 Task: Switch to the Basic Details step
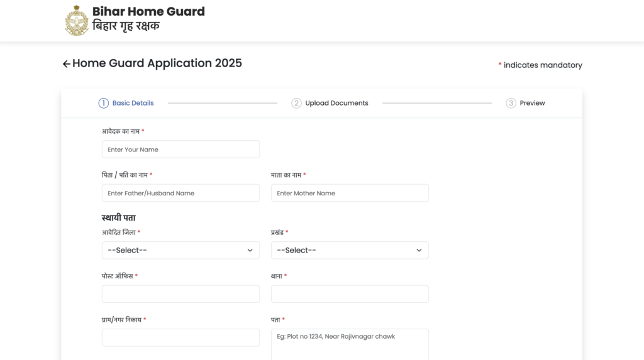pyautogui.click(x=133, y=103)
